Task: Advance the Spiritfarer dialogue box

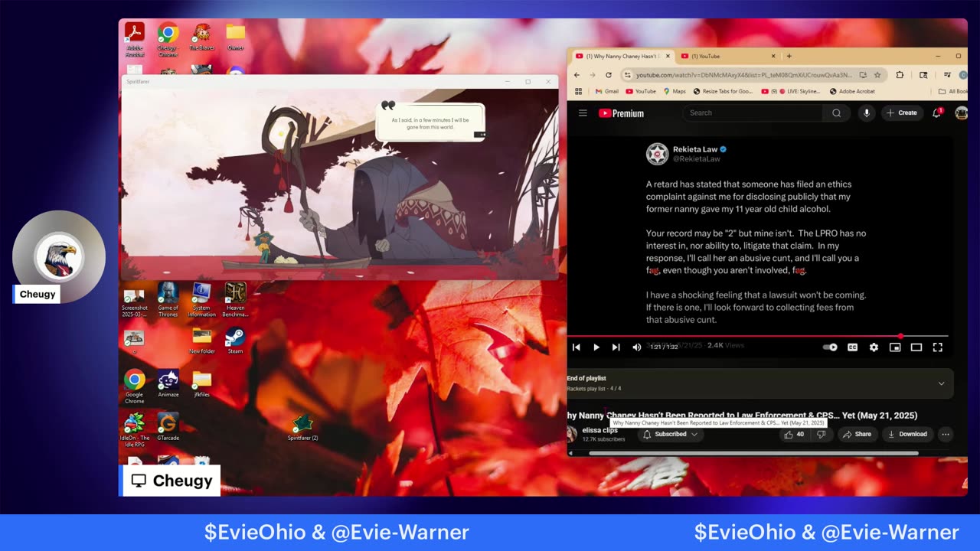Action: [430, 122]
